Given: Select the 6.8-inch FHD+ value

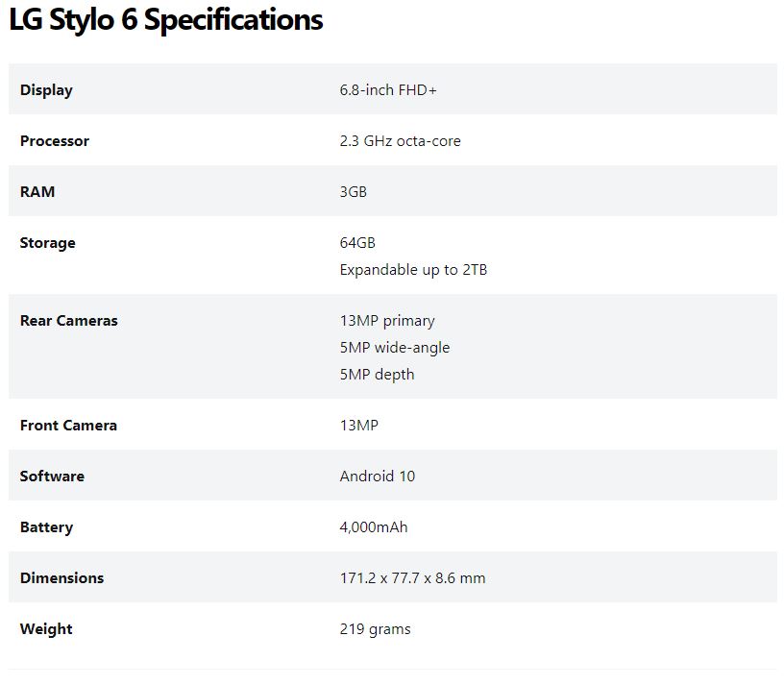Looking at the screenshot, I should tap(388, 90).
